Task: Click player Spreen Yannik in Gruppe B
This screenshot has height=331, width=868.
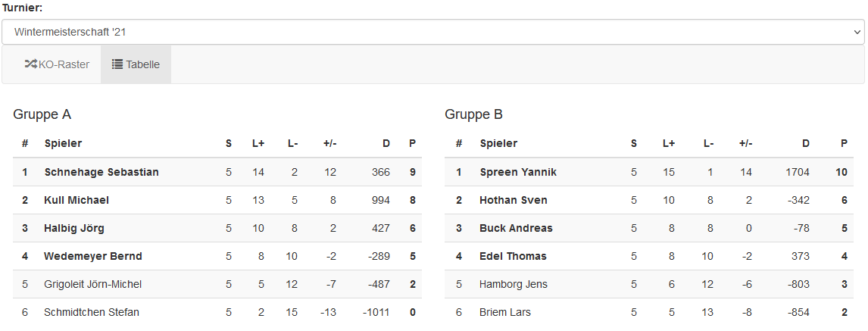Action: [518, 172]
